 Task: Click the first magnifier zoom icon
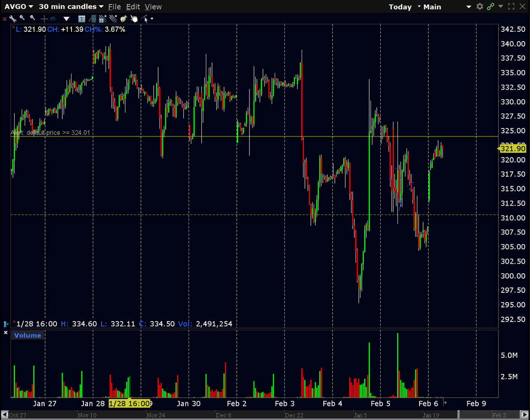(x=22, y=18)
